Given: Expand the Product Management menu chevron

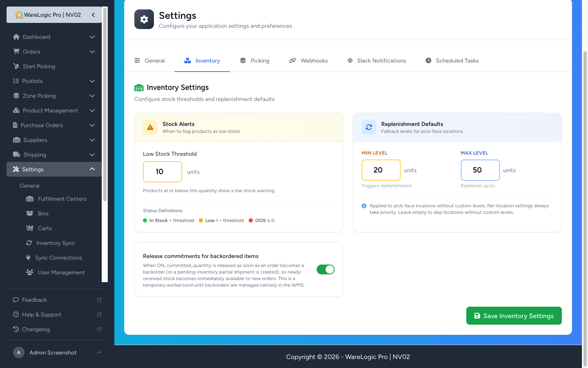Looking at the screenshot, I should pyautogui.click(x=92, y=110).
